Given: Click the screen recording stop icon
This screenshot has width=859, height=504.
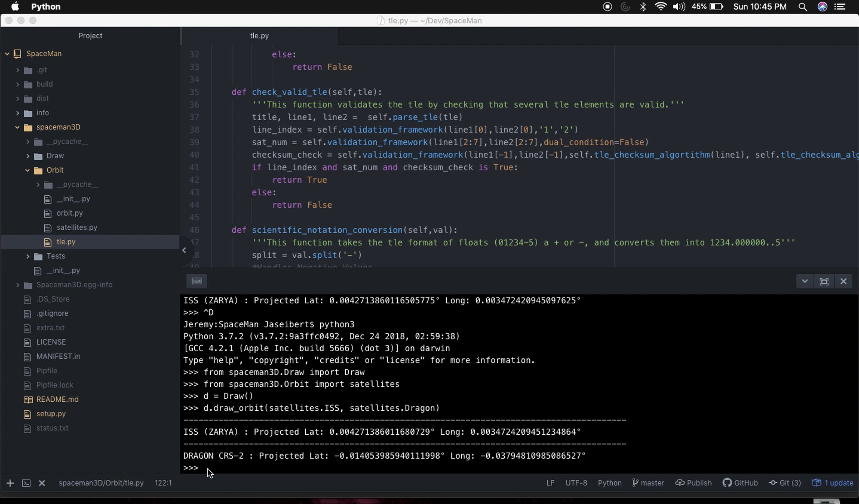Looking at the screenshot, I should (x=607, y=6).
